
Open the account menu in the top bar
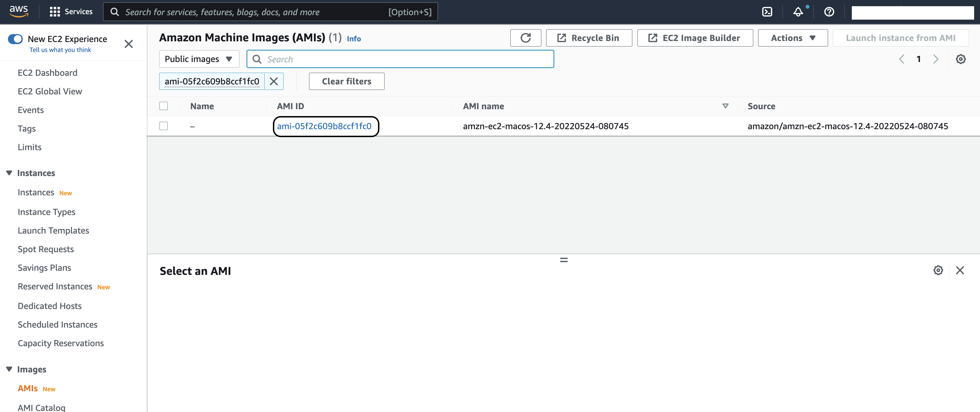click(912, 12)
